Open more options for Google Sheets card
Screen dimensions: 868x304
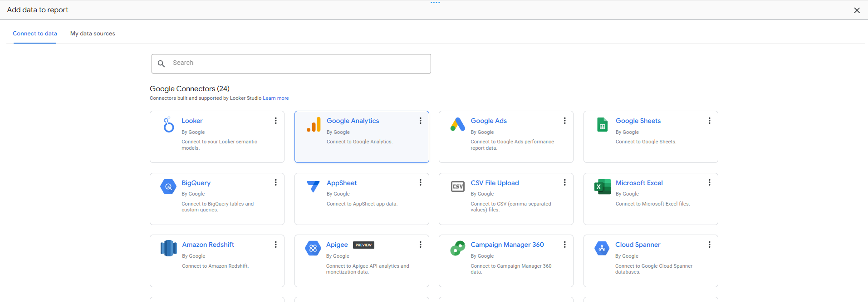709,121
